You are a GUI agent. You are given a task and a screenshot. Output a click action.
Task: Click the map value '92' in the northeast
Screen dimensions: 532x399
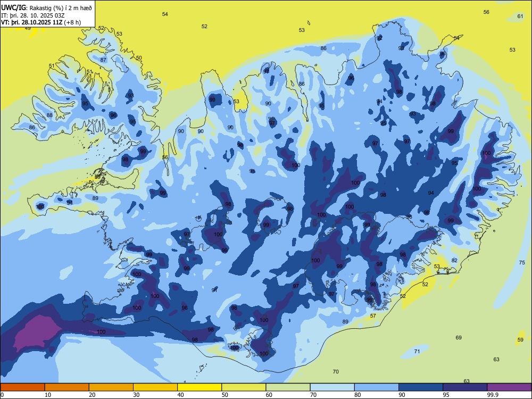[379, 38]
